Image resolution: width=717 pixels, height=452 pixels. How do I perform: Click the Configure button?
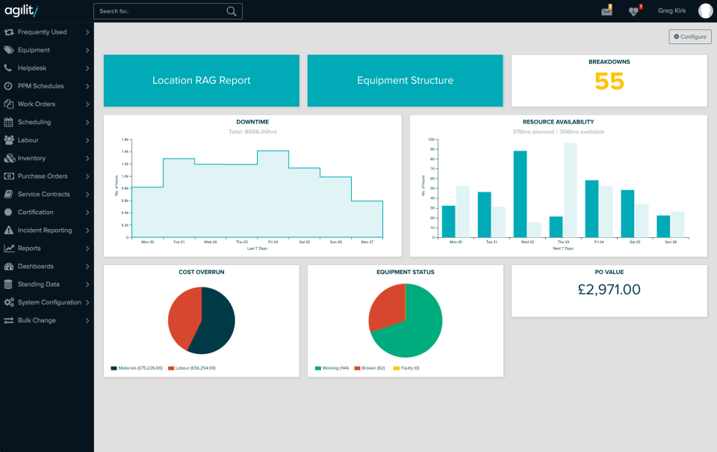coord(690,37)
